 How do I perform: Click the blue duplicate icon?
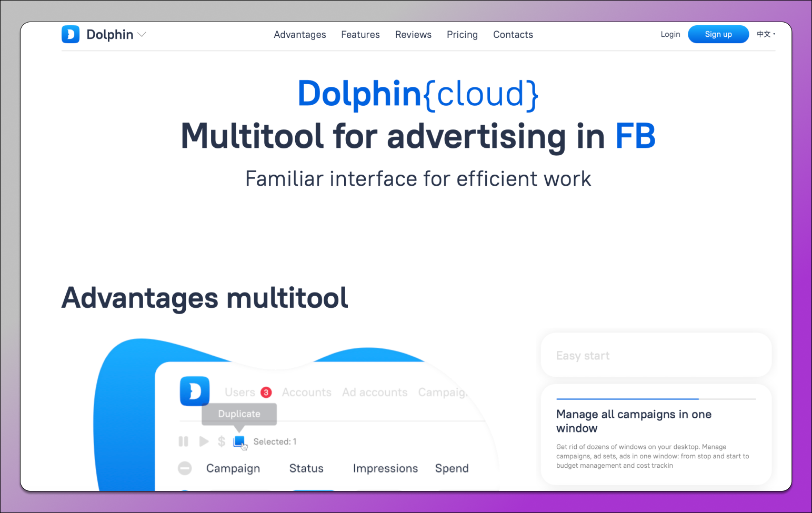pos(239,441)
